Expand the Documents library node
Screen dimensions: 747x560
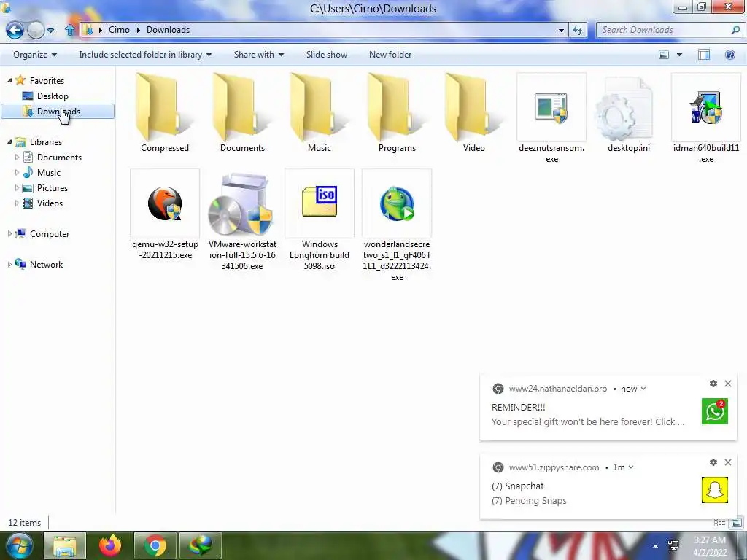click(18, 157)
